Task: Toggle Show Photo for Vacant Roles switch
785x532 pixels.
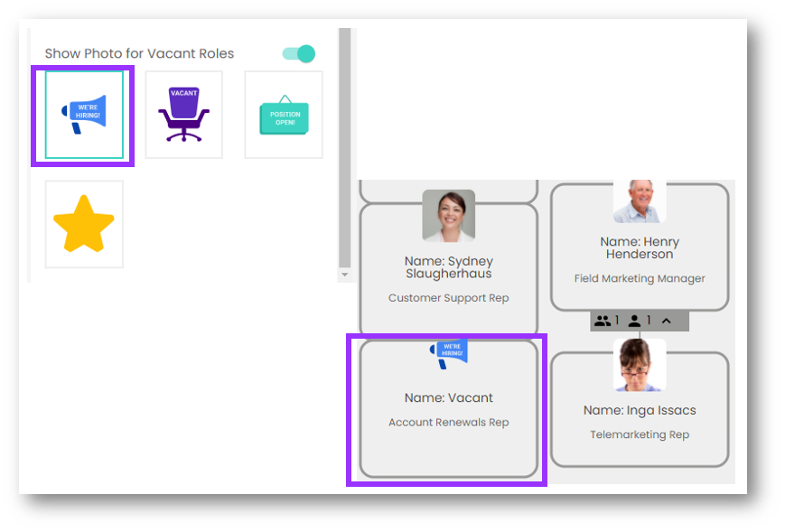Action: (x=299, y=54)
